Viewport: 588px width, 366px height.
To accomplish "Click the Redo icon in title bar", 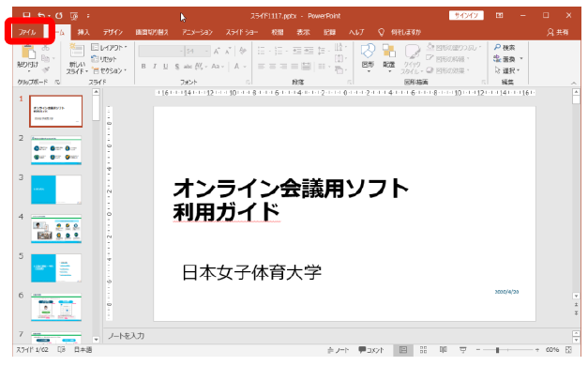I will [x=59, y=16].
